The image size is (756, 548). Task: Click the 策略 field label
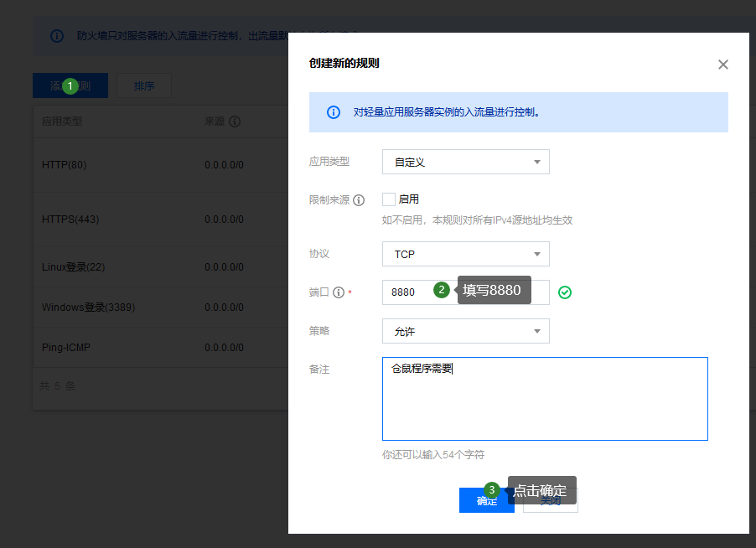(x=319, y=331)
